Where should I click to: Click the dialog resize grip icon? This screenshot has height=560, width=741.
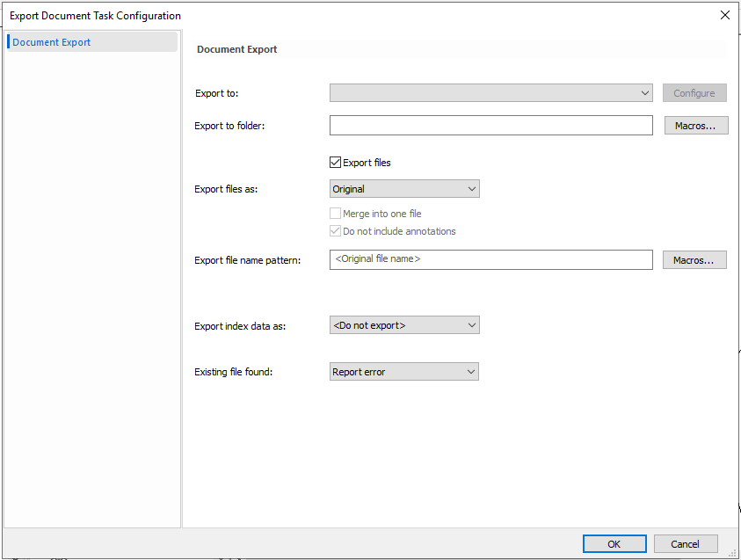733,553
